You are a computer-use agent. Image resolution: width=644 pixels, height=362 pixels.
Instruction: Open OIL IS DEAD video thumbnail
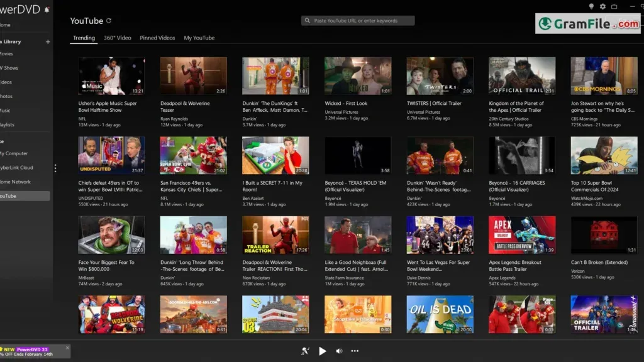[x=440, y=314]
